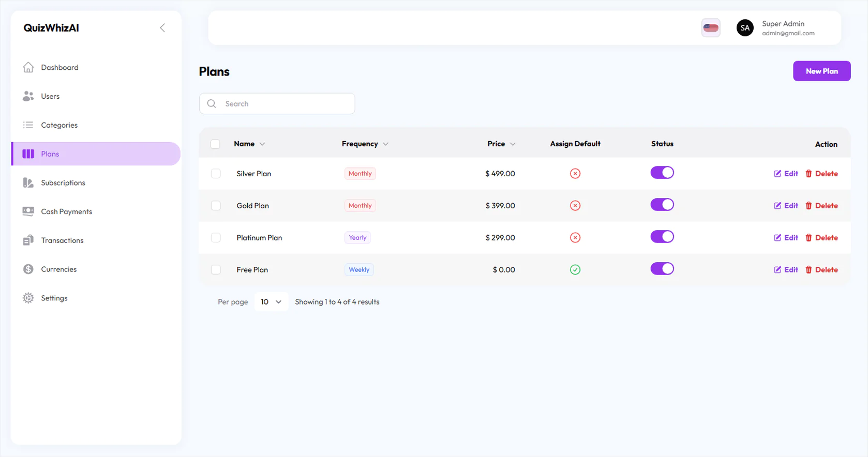Screen dimensions: 868x457
Task: Go to Cash Payments in the sidebar
Action: coord(66,212)
